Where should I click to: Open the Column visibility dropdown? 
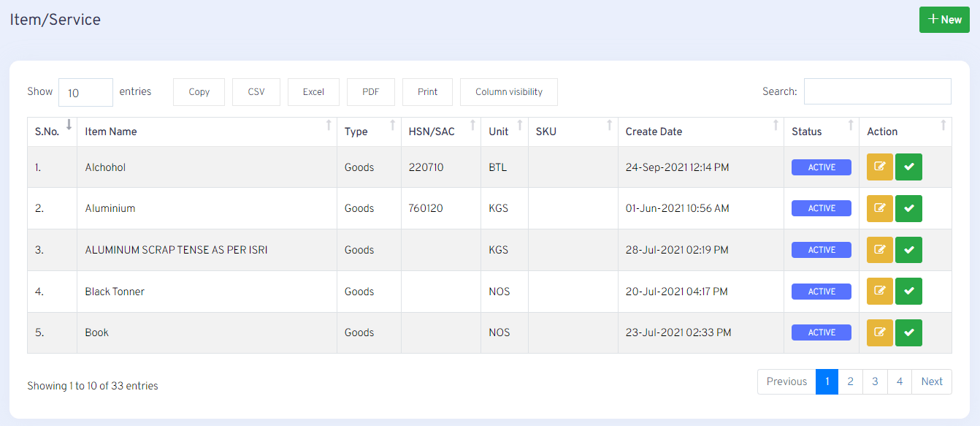(x=508, y=92)
